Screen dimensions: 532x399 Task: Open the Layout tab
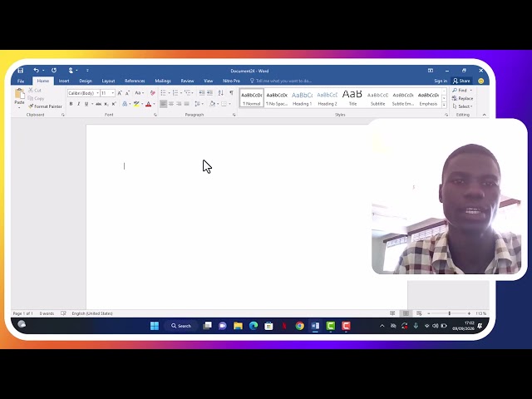tap(108, 81)
